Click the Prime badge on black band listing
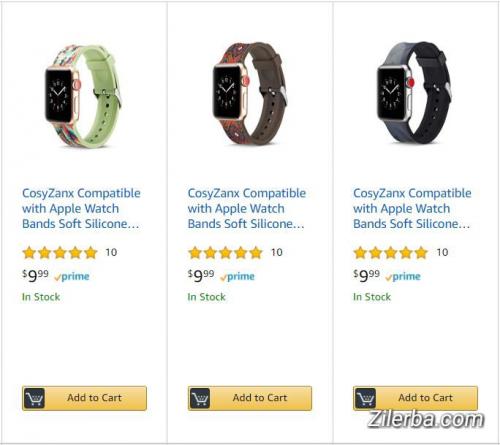Image resolution: width=500 pixels, height=445 pixels. click(403, 276)
